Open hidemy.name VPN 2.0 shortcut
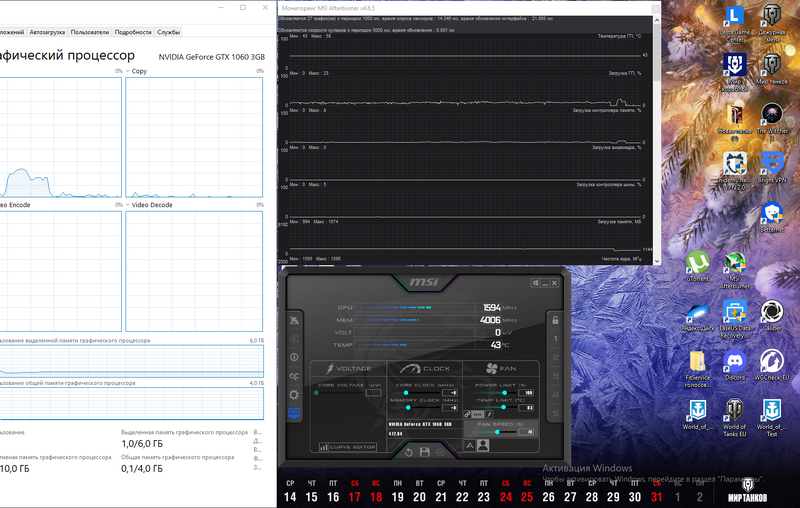Image resolution: width=800 pixels, height=508 pixels. (735, 171)
